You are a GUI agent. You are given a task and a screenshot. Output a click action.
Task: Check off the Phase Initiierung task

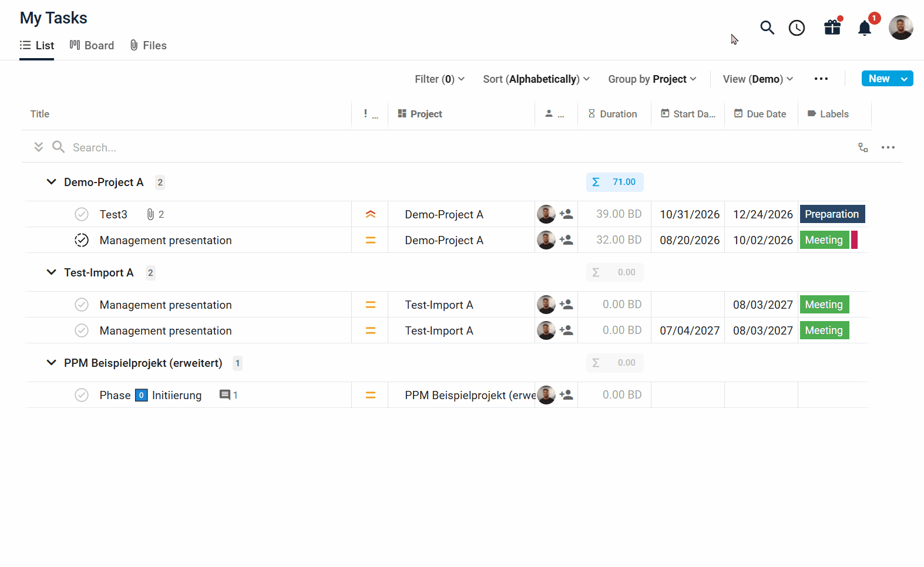click(x=82, y=395)
